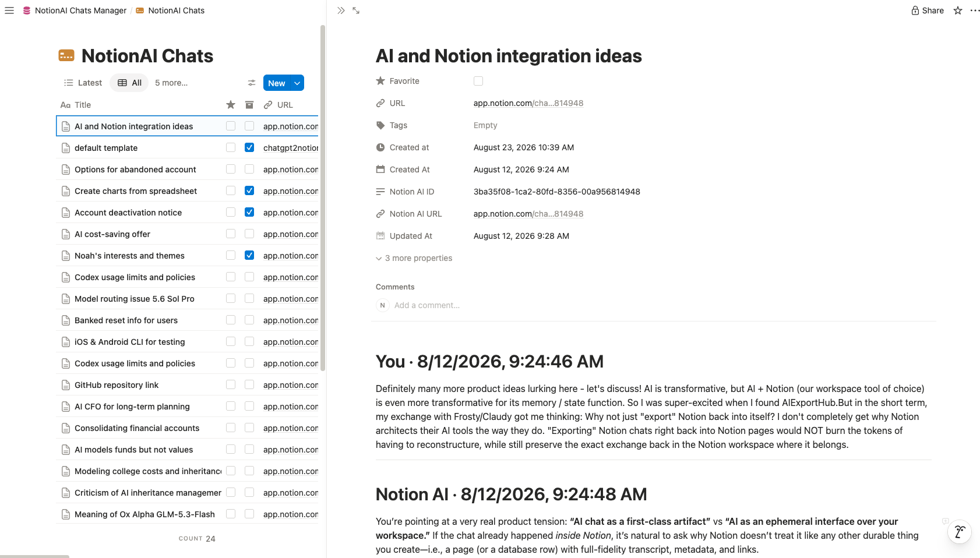Check archive box for AI cost-saving offer
The width and height of the screenshot is (980, 558).
click(x=249, y=234)
